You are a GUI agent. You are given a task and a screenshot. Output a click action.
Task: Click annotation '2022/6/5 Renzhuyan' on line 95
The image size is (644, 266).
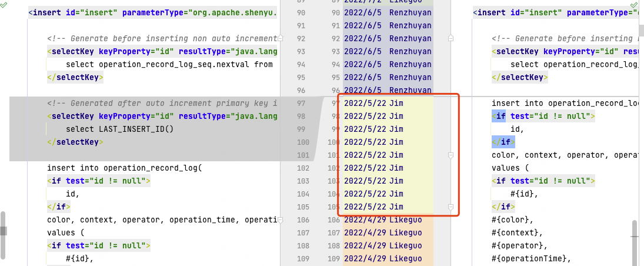[x=388, y=77]
